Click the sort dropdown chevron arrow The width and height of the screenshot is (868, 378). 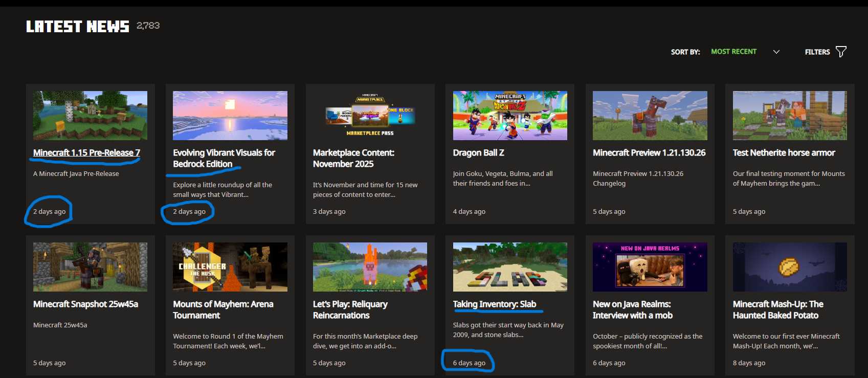776,52
